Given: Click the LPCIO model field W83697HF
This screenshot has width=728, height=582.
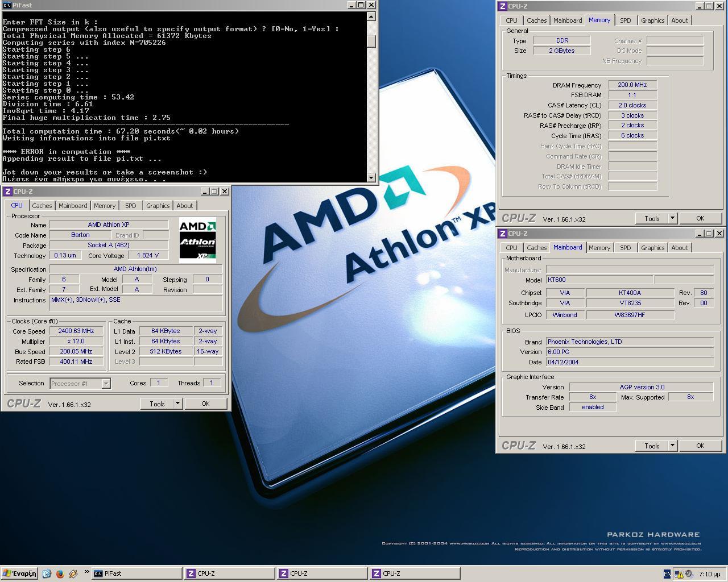Looking at the screenshot, I should click(x=630, y=315).
